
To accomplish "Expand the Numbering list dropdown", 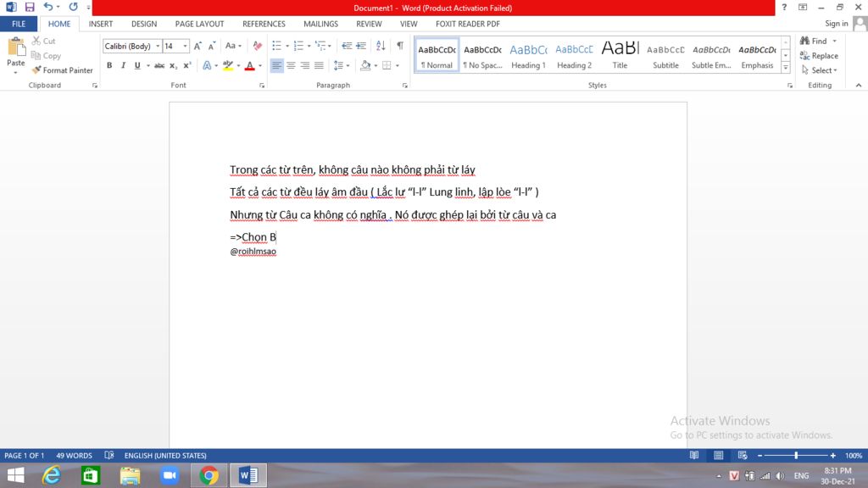I will coord(309,47).
